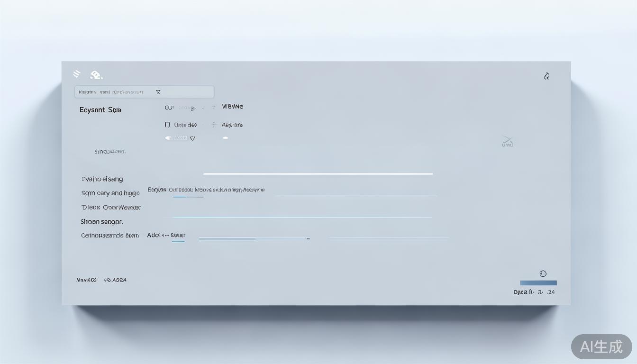This screenshot has height=364, width=637.
Task: Click the striped menu icon at top-left
Action: [x=77, y=74]
